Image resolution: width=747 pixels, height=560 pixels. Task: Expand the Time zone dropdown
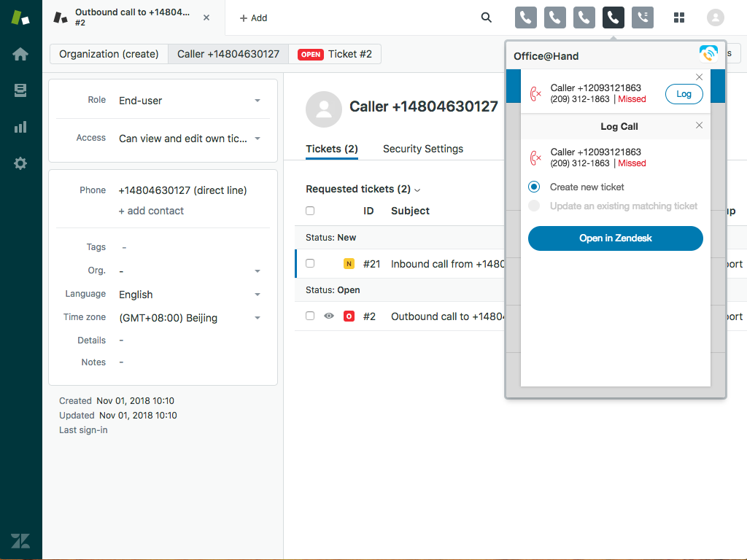click(x=257, y=318)
